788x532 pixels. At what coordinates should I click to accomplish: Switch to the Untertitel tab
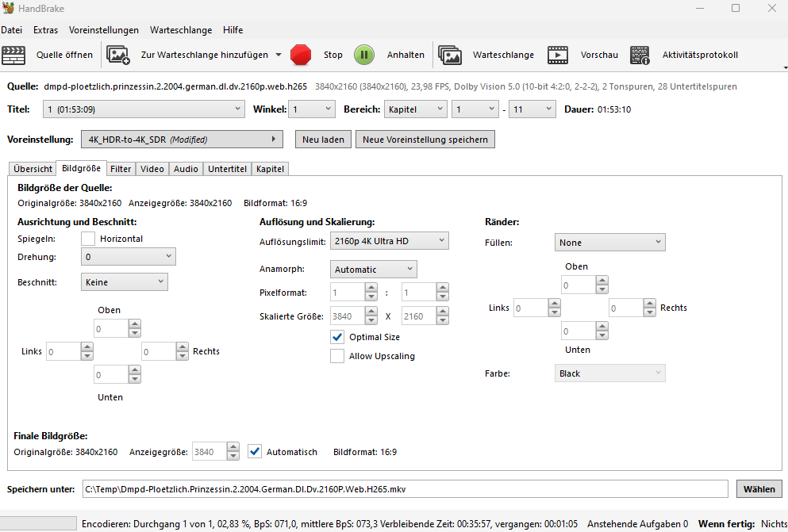click(x=227, y=169)
